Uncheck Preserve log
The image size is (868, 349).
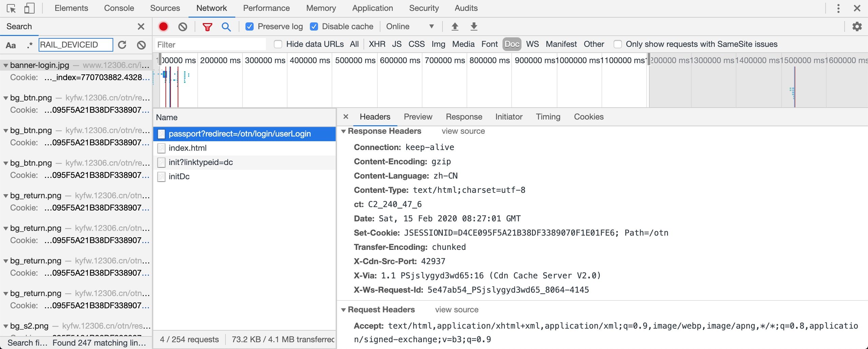250,26
